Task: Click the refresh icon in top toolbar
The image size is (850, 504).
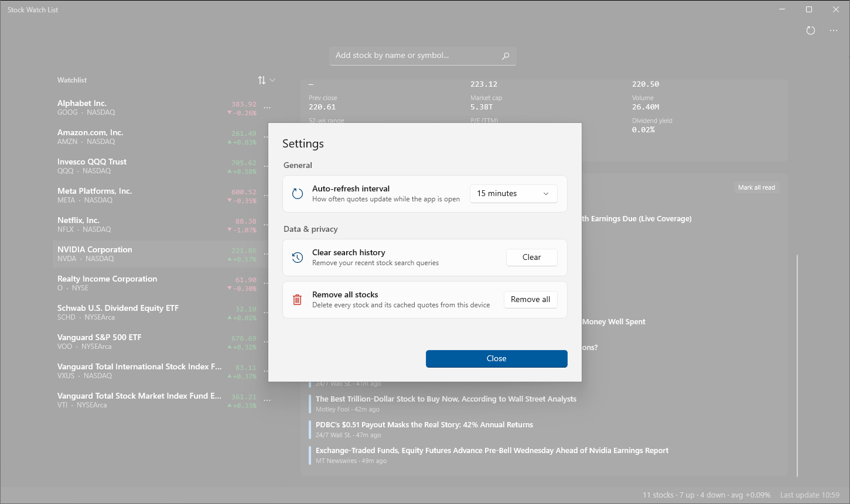Action: 811,30
